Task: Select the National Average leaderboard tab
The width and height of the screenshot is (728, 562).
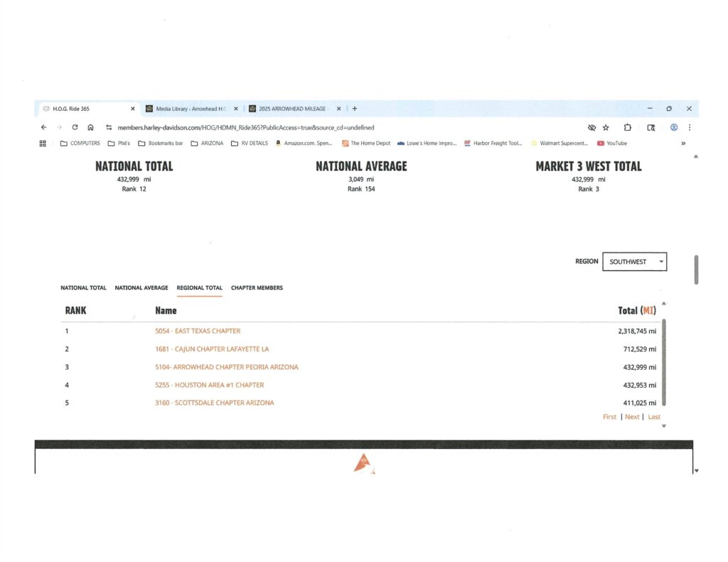Action: tap(141, 288)
